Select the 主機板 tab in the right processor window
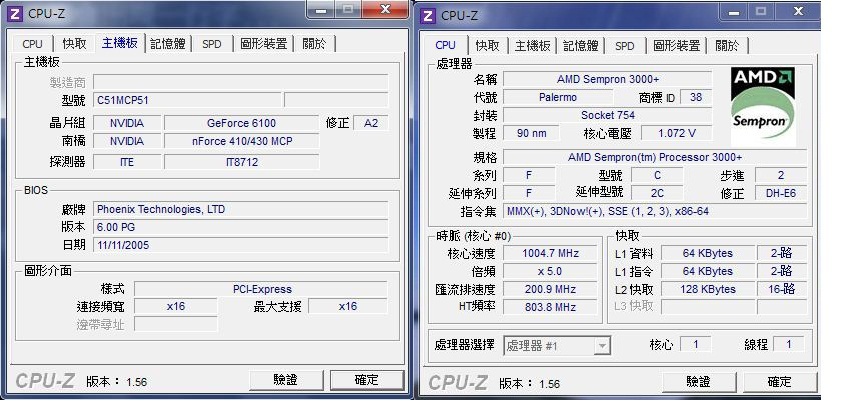 (532, 46)
